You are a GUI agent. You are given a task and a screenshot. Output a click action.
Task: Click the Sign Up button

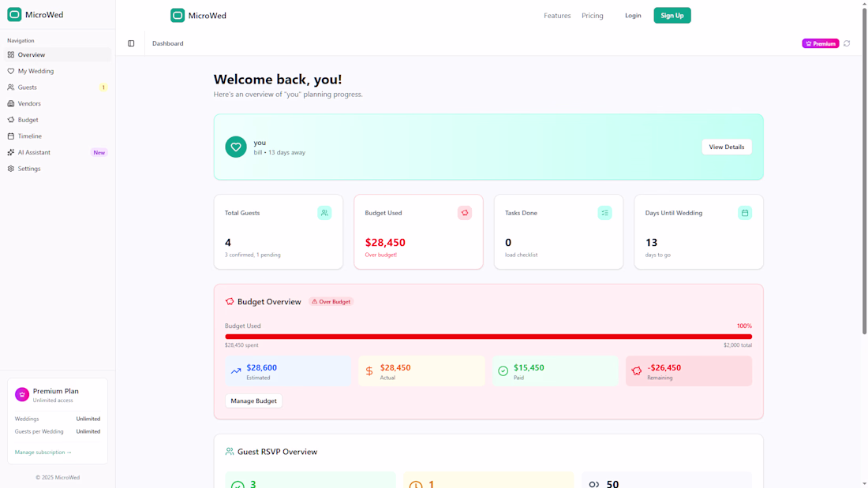tap(672, 16)
